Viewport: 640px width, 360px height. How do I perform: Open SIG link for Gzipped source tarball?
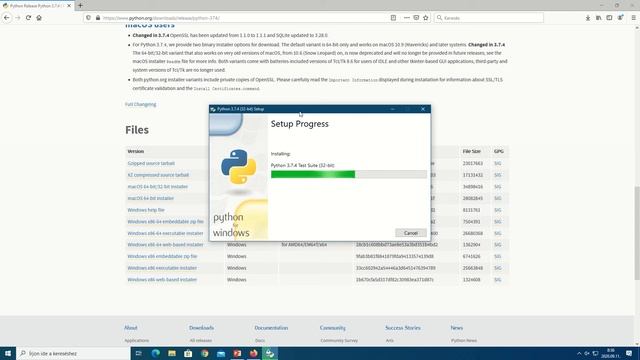[x=498, y=163]
